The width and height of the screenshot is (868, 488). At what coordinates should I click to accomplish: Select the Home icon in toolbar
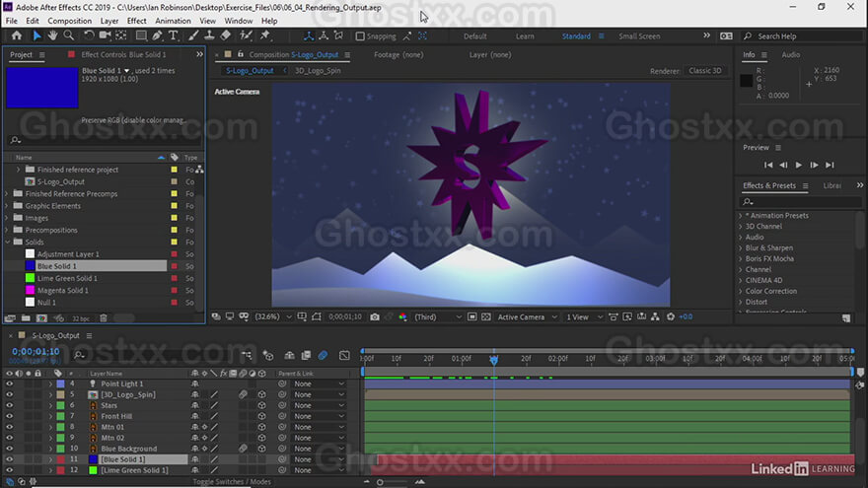click(x=17, y=35)
